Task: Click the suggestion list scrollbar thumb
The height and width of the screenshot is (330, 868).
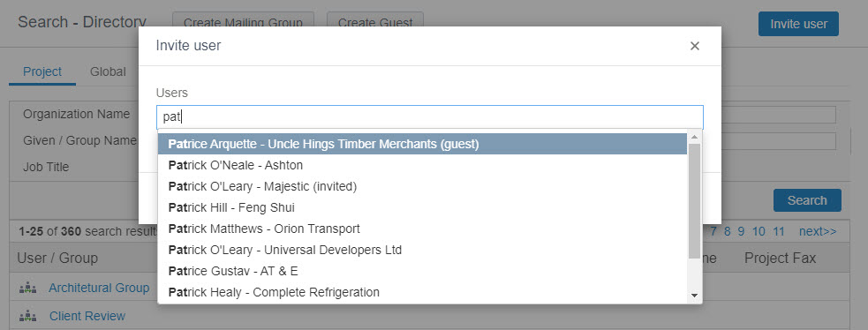Action: [695, 200]
